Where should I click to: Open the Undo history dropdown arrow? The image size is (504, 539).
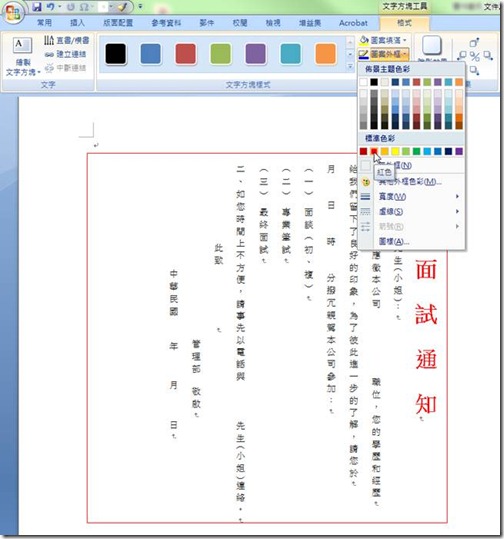[59, 7]
